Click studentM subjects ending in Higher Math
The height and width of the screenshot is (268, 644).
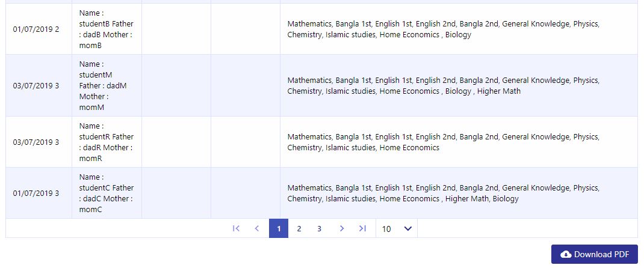459,86
